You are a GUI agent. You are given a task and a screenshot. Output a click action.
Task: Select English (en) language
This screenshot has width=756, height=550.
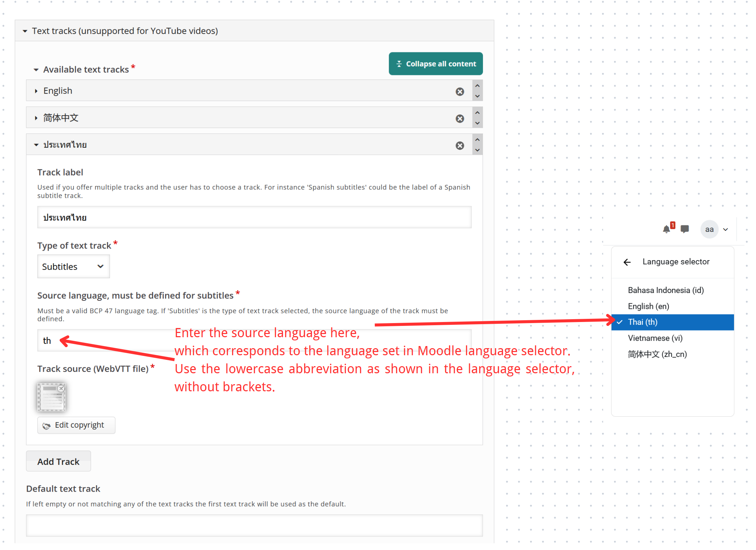click(672, 306)
